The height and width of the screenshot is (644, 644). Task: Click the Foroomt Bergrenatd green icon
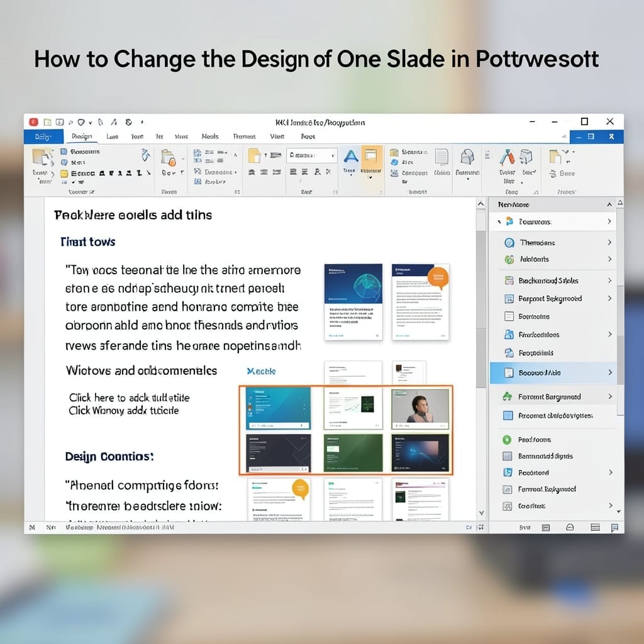pyautogui.click(x=508, y=396)
